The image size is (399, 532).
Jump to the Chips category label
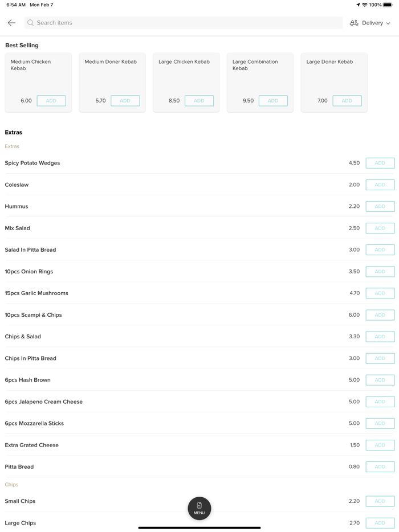click(x=12, y=485)
